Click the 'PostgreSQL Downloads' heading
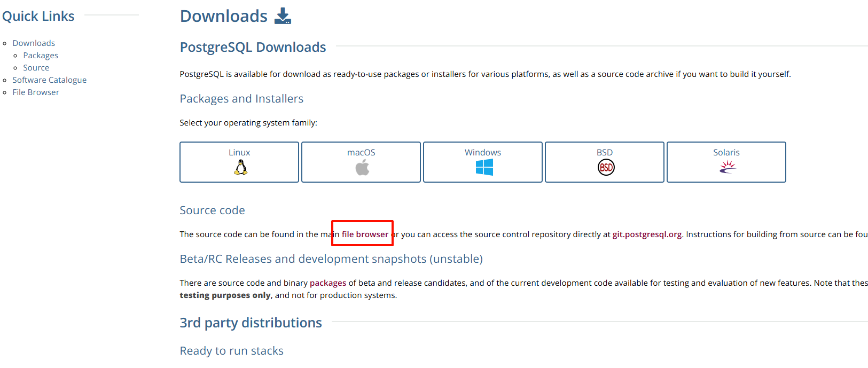This screenshot has height=368, width=868. [253, 47]
